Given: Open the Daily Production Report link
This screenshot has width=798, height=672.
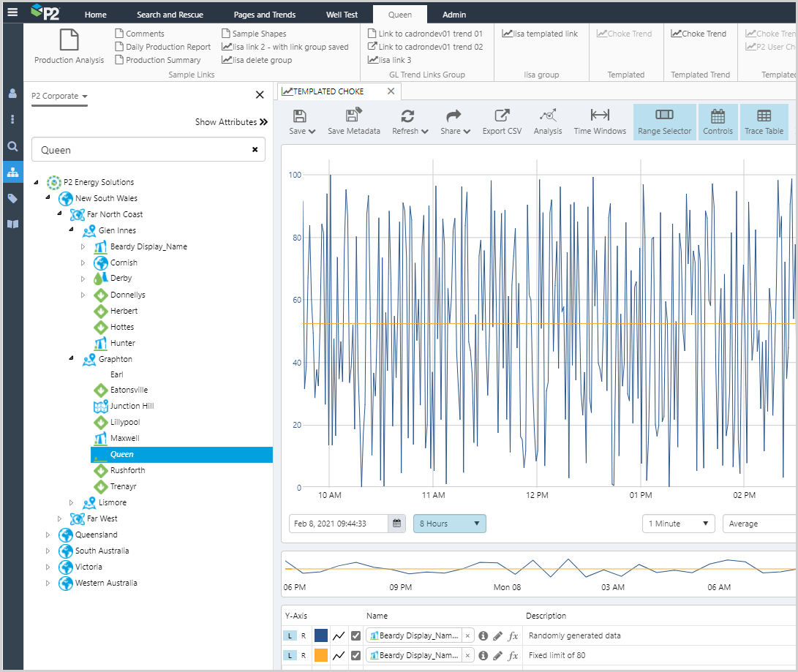Looking at the screenshot, I should tap(167, 47).
